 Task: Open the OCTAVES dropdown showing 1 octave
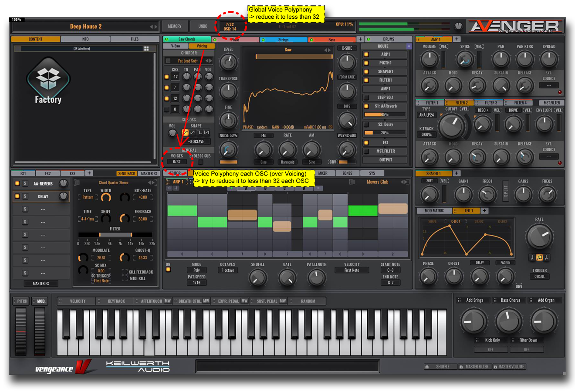click(x=227, y=270)
